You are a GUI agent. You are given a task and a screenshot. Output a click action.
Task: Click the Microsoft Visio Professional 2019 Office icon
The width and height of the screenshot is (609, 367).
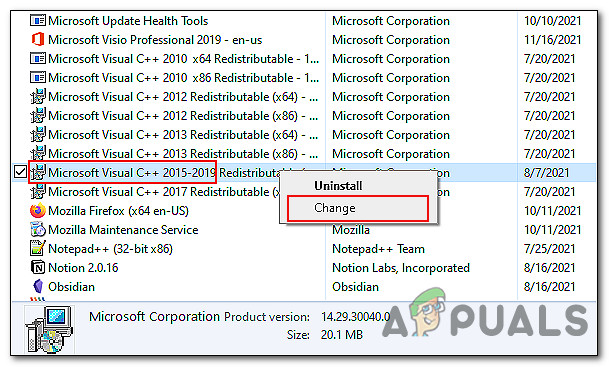click(x=38, y=40)
